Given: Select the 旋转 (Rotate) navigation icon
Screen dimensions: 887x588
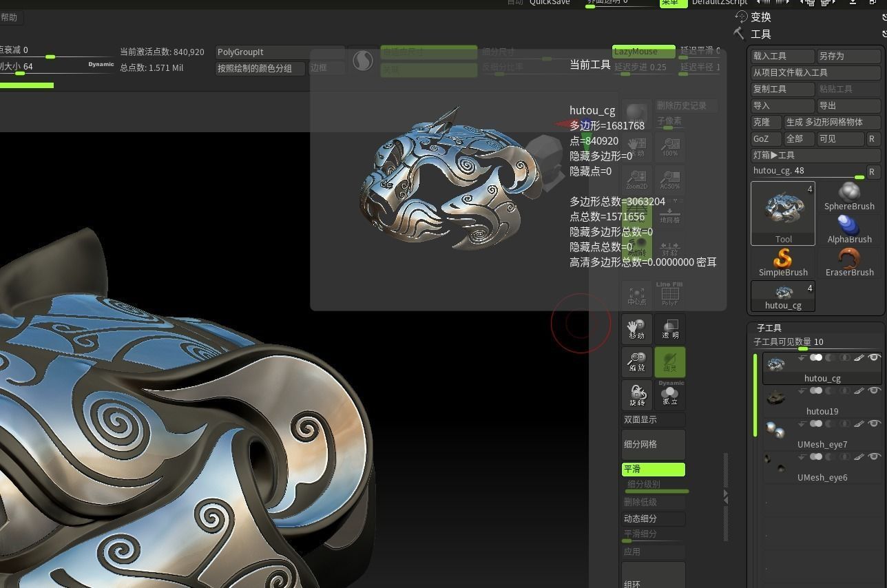Looking at the screenshot, I should click(x=636, y=395).
